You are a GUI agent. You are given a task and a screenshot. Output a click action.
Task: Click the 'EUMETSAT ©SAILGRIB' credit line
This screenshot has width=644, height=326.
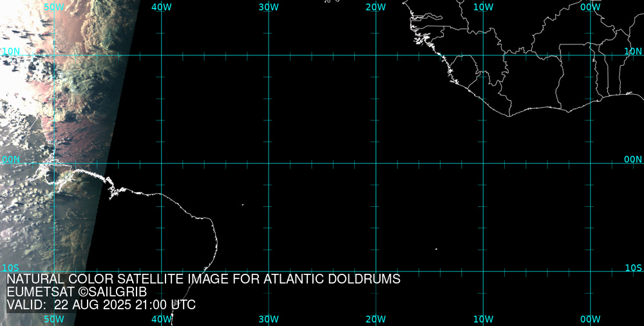tap(77, 292)
